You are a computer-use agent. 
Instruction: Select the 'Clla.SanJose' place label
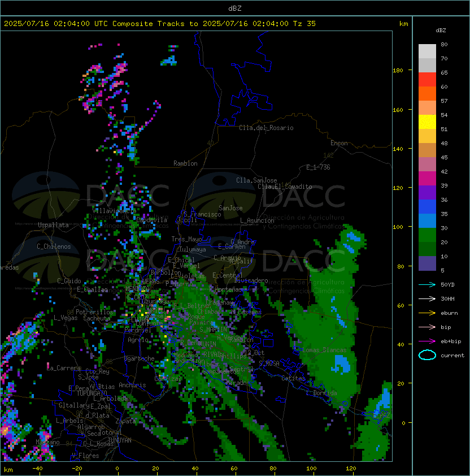[256, 180]
